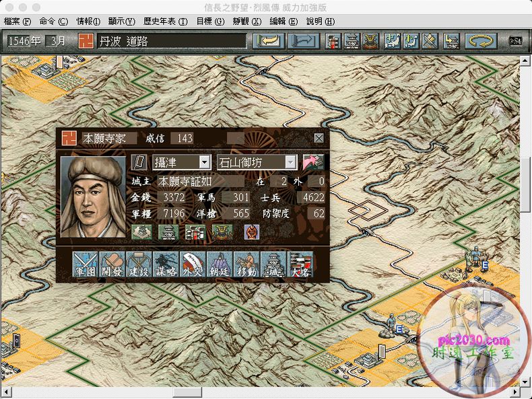
Task: Click the 金錢 value 3372
Action: point(172,197)
